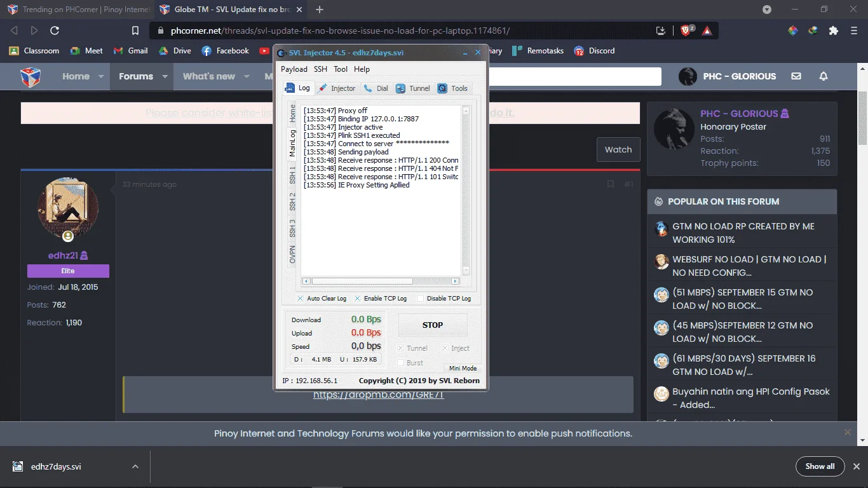868x488 pixels.
Task: Open the Help menu
Action: click(362, 69)
